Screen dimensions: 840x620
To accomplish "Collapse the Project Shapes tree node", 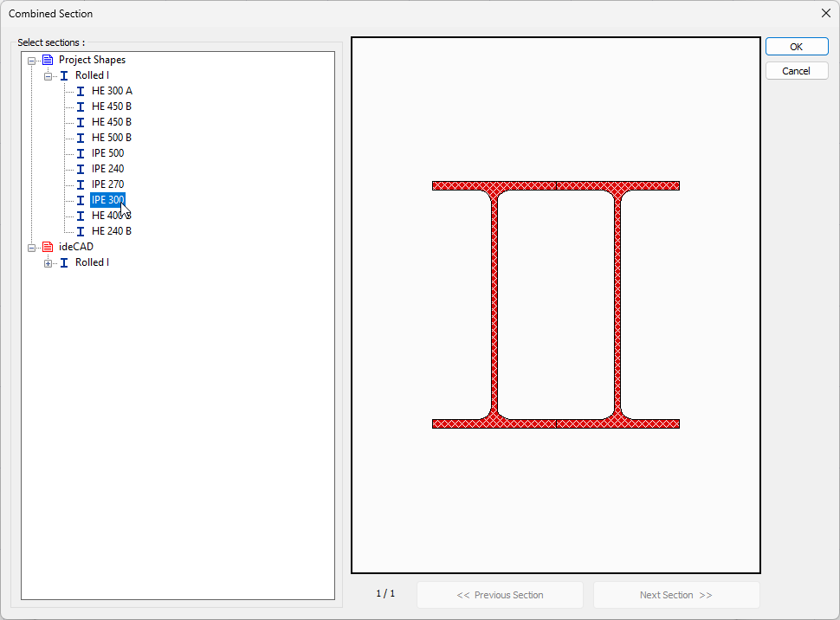I will pyautogui.click(x=31, y=60).
